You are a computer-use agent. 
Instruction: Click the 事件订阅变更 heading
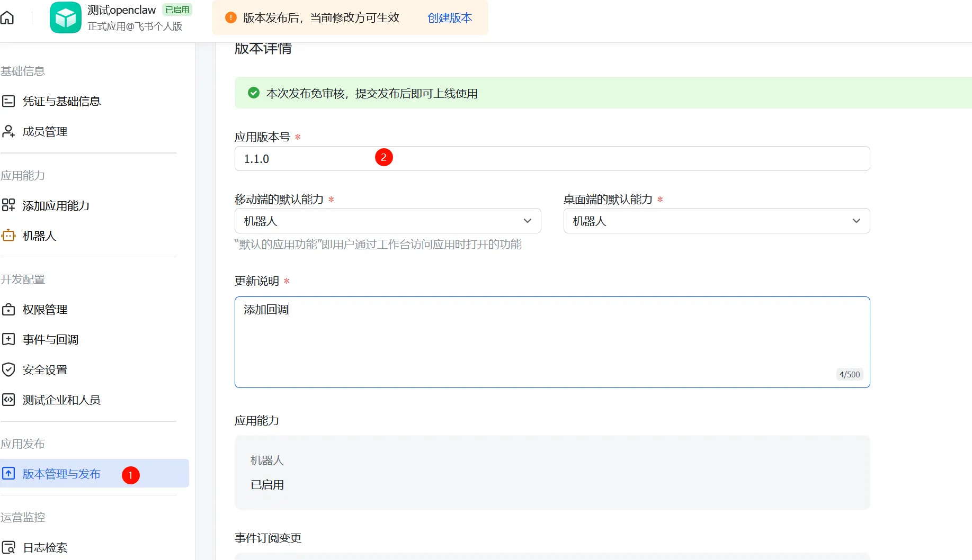pos(268,538)
